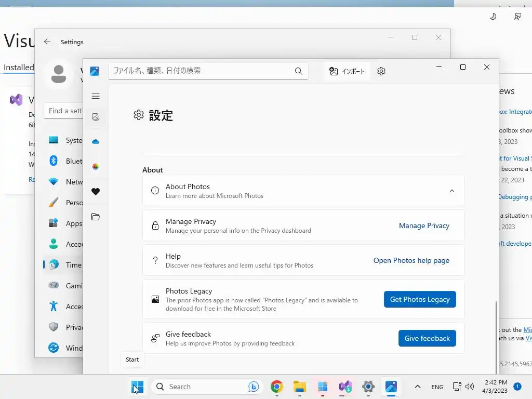Screen dimensions: 532x399
Task: Open the Windows tiles app in taskbar
Action: click(322, 387)
